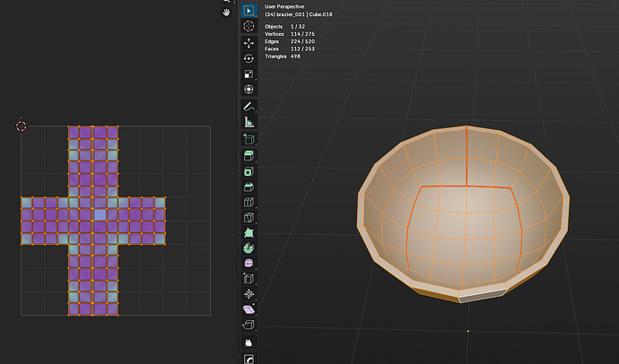This screenshot has width=619, height=364.
Task: Select the Knife tool
Action: (x=248, y=217)
